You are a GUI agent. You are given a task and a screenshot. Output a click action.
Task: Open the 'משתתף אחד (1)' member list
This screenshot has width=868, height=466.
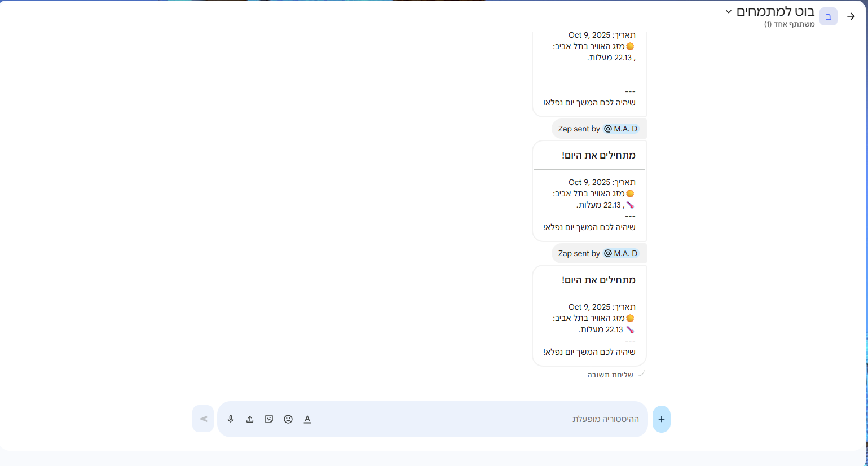tap(789, 24)
